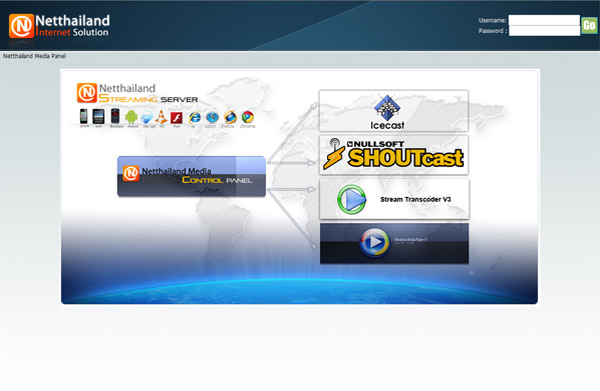
Task: Click into the Password field
Action: tap(544, 31)
